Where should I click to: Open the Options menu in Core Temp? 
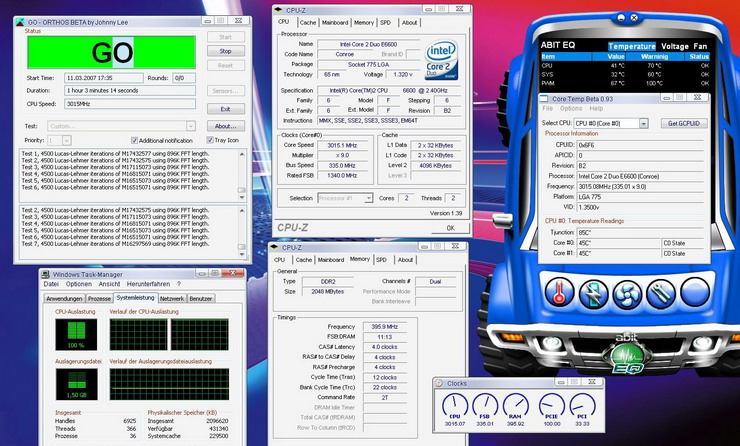pyautogui.click(x=571, y=109)
